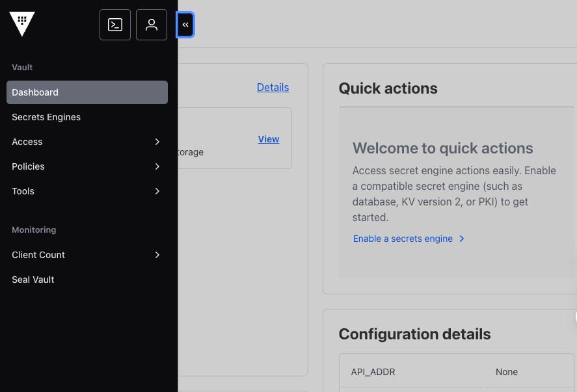The height and width of the screenshot is (392, 577).
Task: Open Seal Vault page
Action: tap(87, 280)
